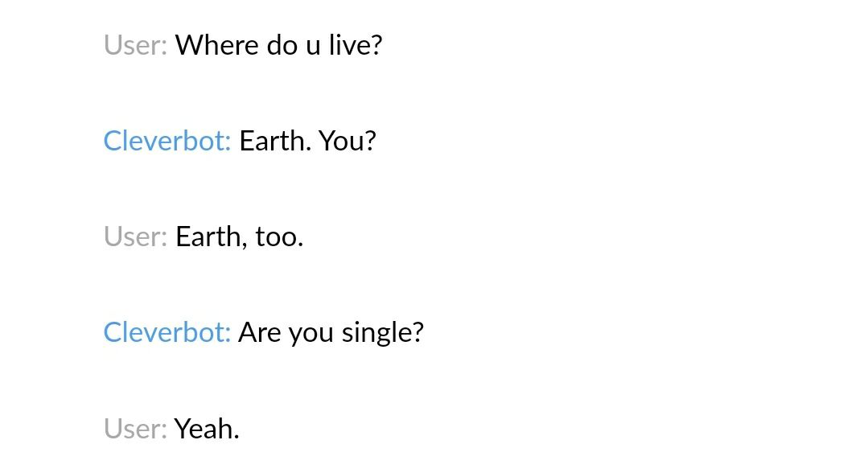Viewport: 868px width, 473px height.
Task: Select the word "Where" in the first message
Action: (216, 45)
